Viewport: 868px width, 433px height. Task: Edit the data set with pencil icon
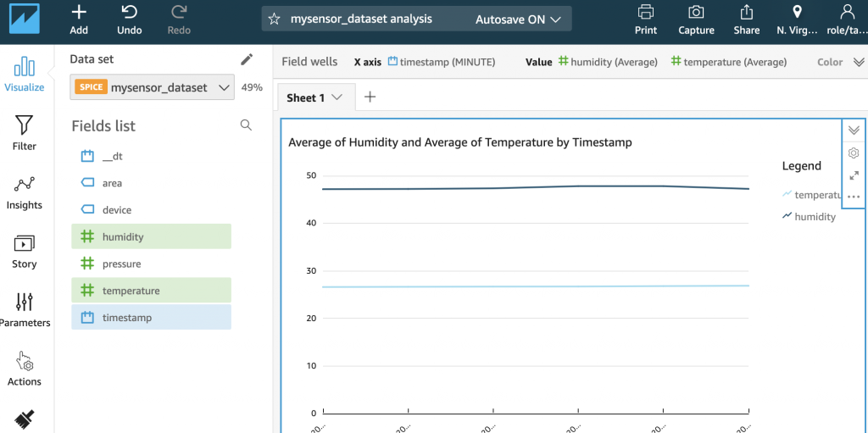click(x=247, y=59)
